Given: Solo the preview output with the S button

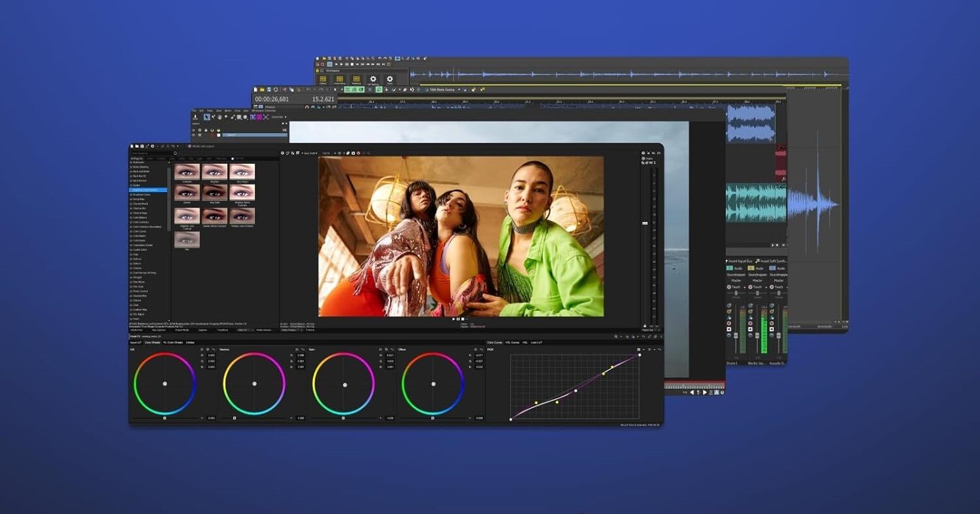Looking at the screenshot, I should pos(655,163).
